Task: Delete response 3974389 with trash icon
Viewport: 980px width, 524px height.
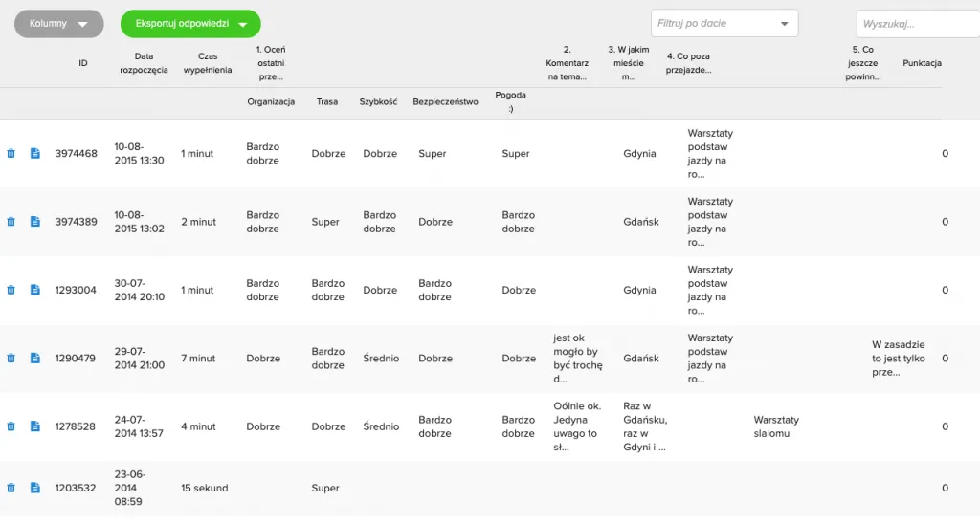Action: [11, 222]
